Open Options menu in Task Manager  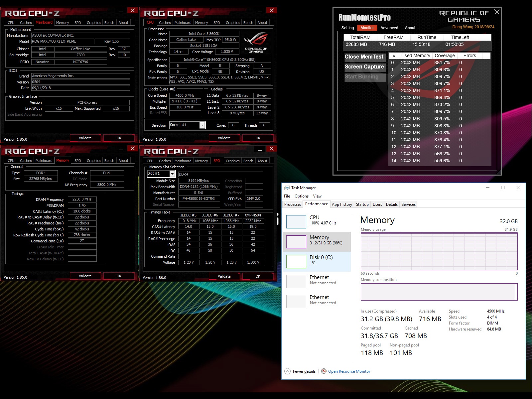(x=301, y=196)
